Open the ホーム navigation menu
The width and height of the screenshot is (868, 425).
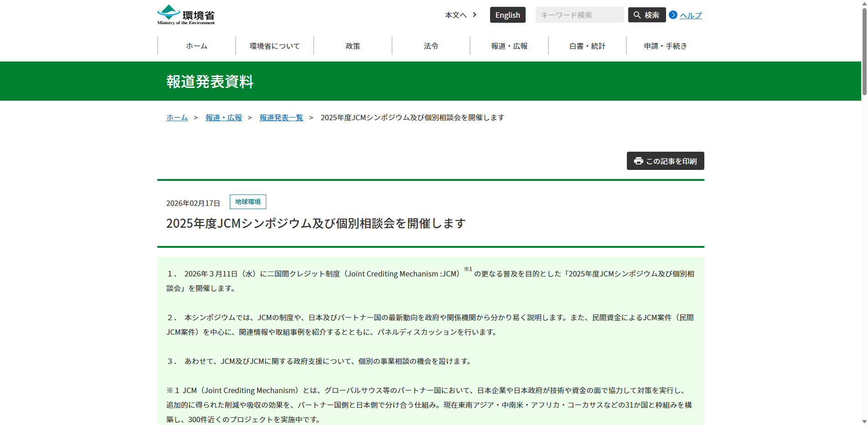[x=196, y=46]
